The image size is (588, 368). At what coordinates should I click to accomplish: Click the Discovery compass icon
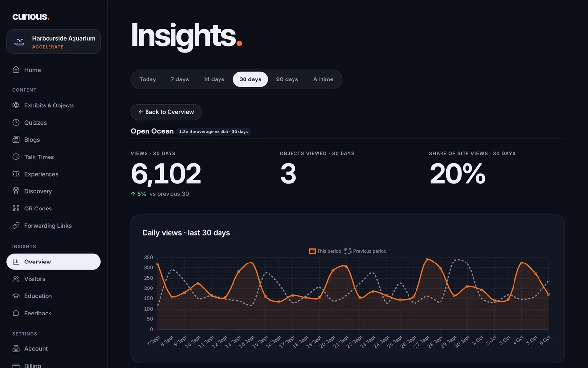coord(16,191)
